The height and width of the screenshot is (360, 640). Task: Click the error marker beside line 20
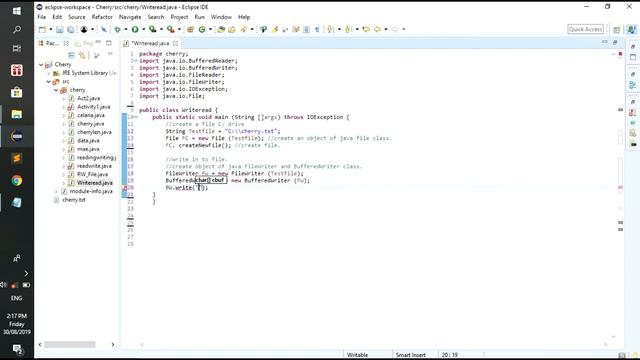click(126, 187)
